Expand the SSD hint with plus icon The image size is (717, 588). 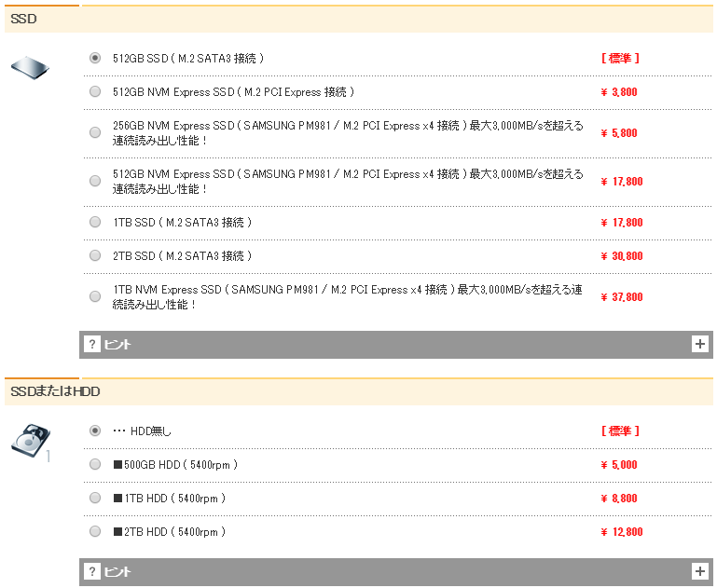tap(700, 344)
